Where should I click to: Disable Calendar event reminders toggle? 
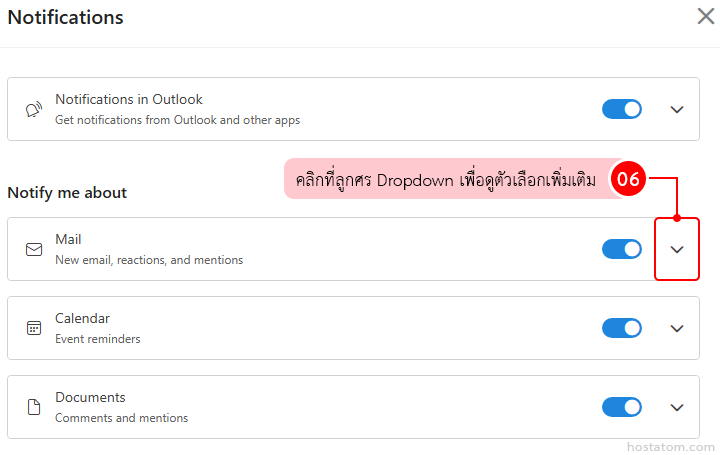coord(622,328)
